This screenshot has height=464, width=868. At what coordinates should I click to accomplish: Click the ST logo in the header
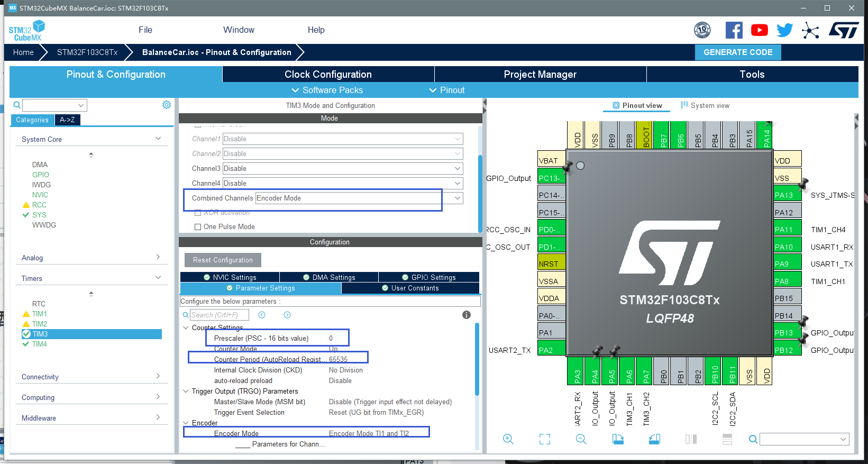pyautogui.click(x=844, y=30)
